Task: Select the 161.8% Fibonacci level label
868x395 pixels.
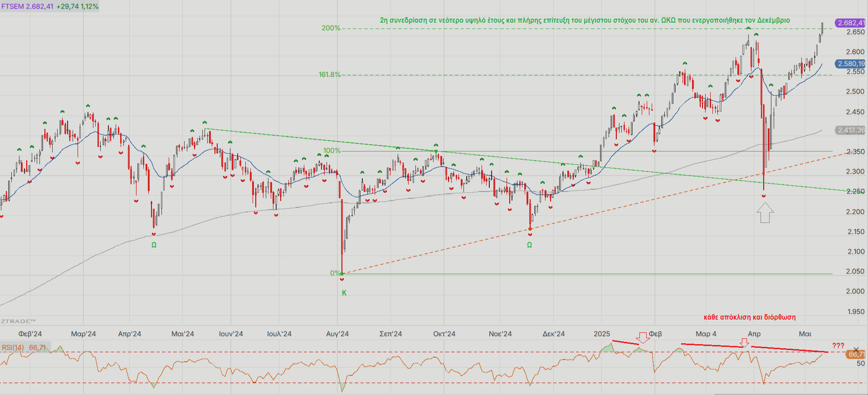Action: 330,74
